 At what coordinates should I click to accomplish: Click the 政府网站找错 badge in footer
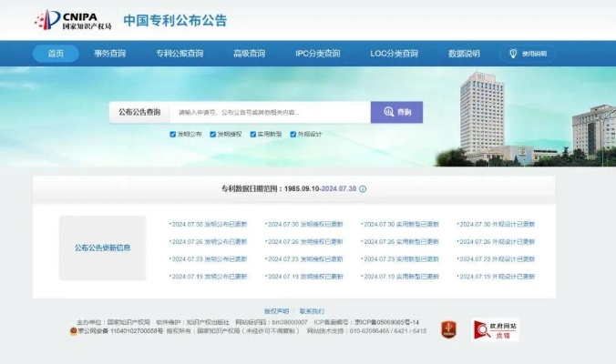[x=495, y=330]
